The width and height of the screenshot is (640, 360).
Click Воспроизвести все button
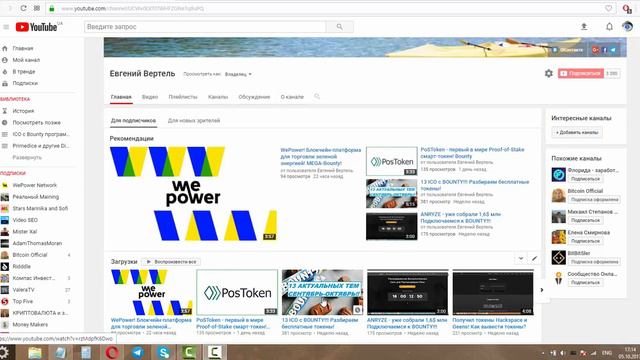pyautogui.click(x=171, y=262)
